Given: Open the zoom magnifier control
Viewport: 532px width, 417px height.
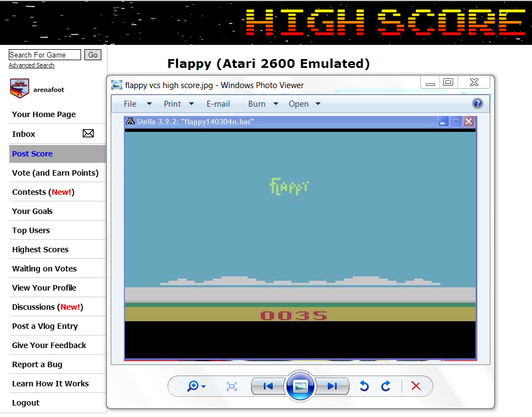Looking at the screenshot, I should pyautogui.click(x=196, y=386).
